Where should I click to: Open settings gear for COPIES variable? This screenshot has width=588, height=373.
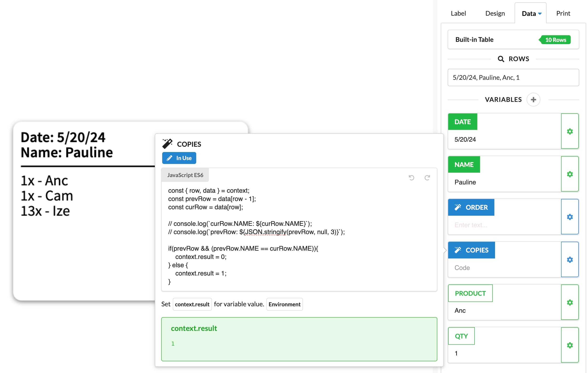569,259
